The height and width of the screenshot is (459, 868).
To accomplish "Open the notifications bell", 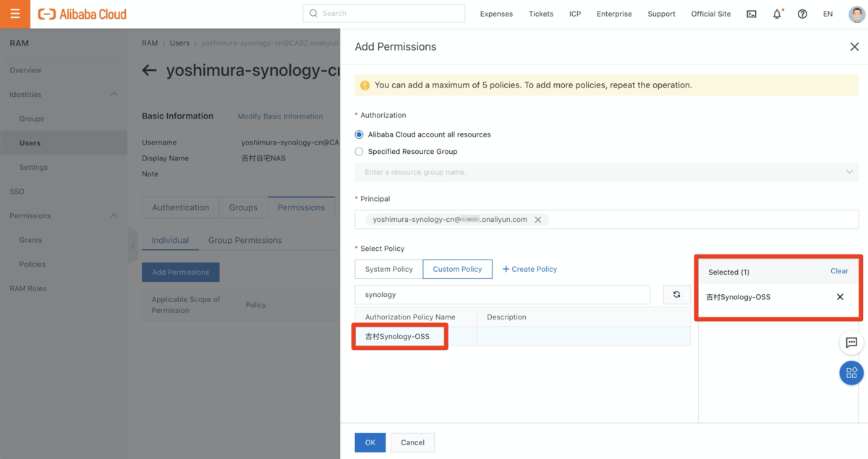I will point(777,14).
